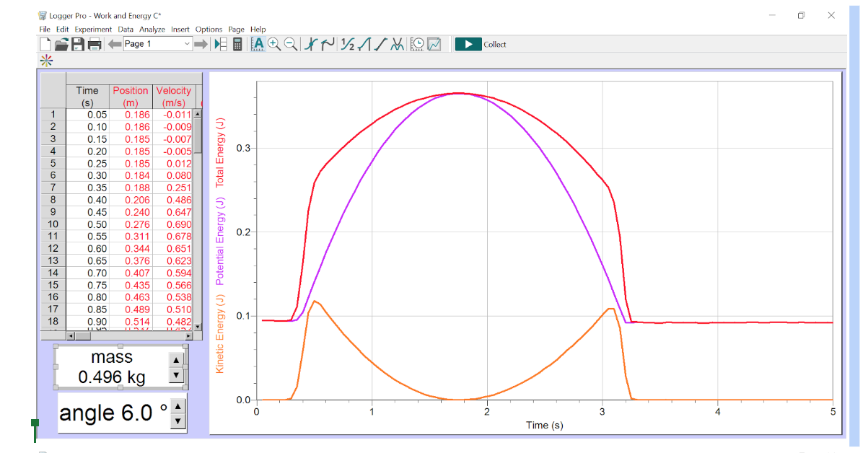Click position value 0.514
Screen dimensions: 868x453
pyautogui.click(x=137, y=322)
